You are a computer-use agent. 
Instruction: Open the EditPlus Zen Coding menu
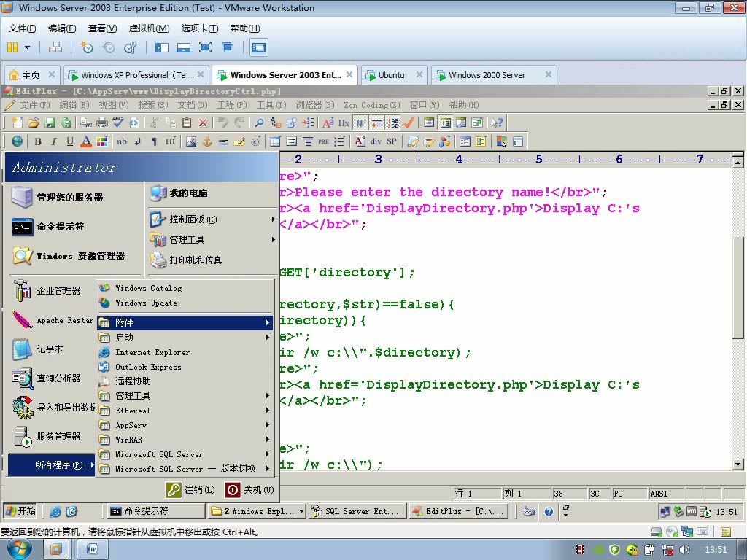click(x=371, y=105)
